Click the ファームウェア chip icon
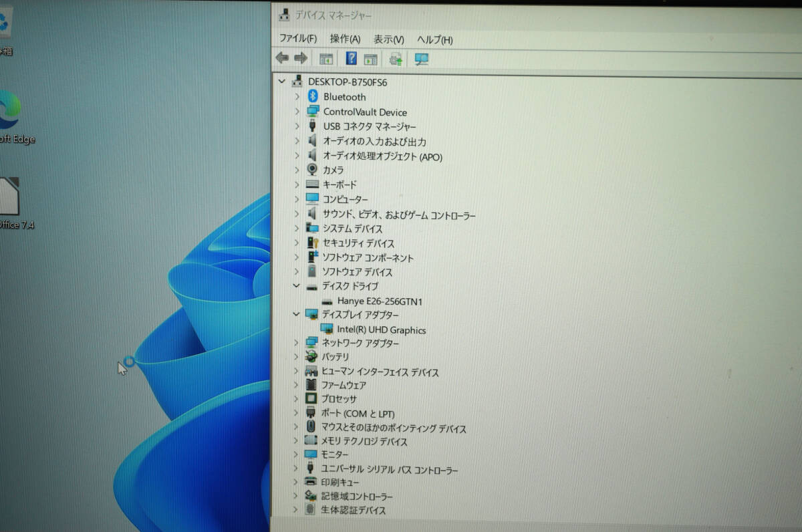 [311, 385]
